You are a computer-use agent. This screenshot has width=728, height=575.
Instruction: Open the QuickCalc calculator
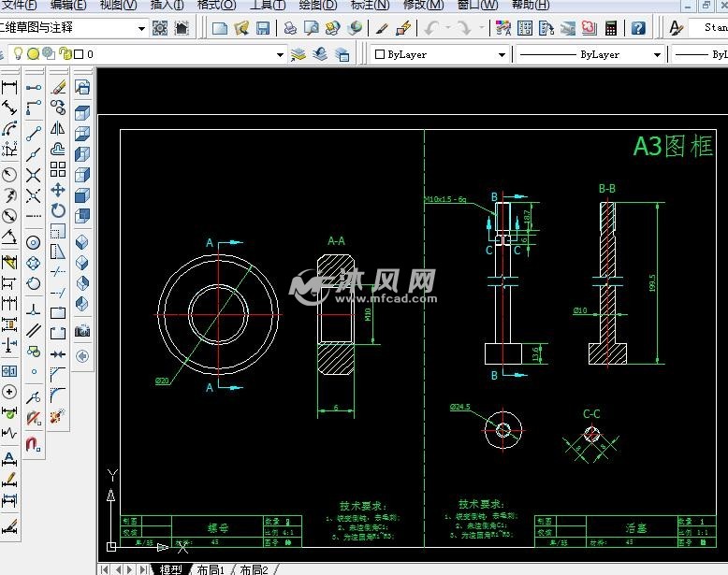pyautogui.click(x=611, y=28)
